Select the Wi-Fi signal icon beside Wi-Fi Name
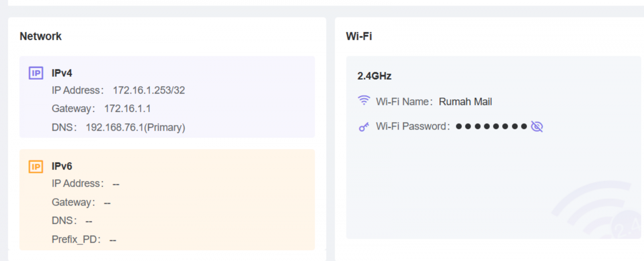 [x=363, y=101]
